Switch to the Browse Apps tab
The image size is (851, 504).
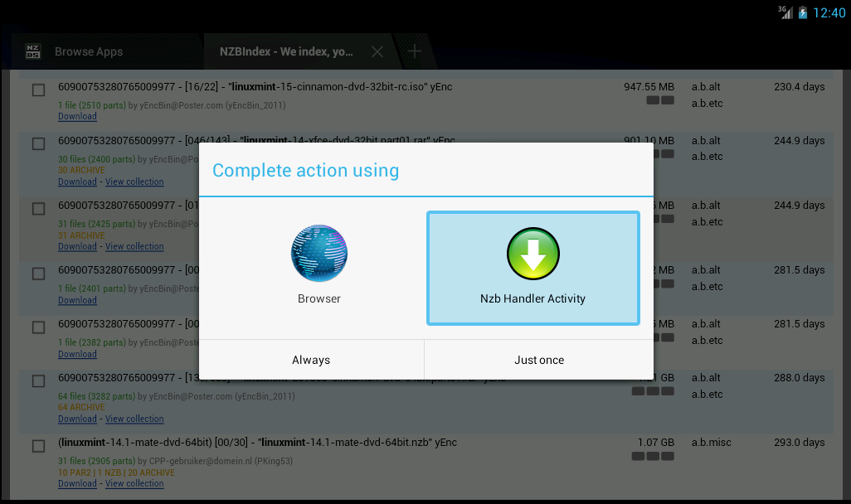89,51
